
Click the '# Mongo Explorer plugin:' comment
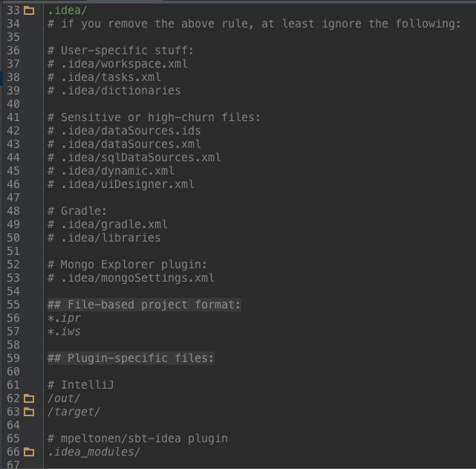127,265
